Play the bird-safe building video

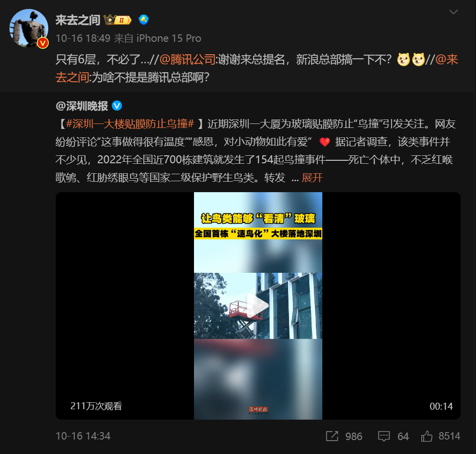click(258, 306)
